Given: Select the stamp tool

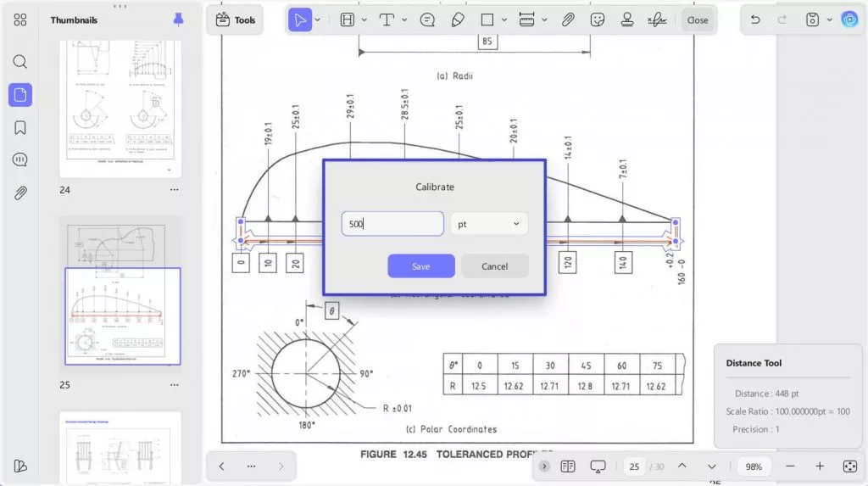Looking at the screenshot, I should click(627, 20).
